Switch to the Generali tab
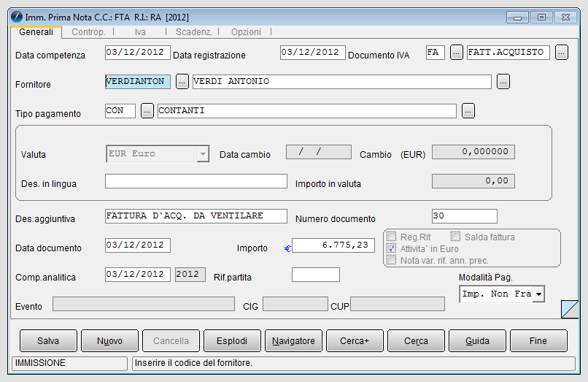 [x=36, y=32]
